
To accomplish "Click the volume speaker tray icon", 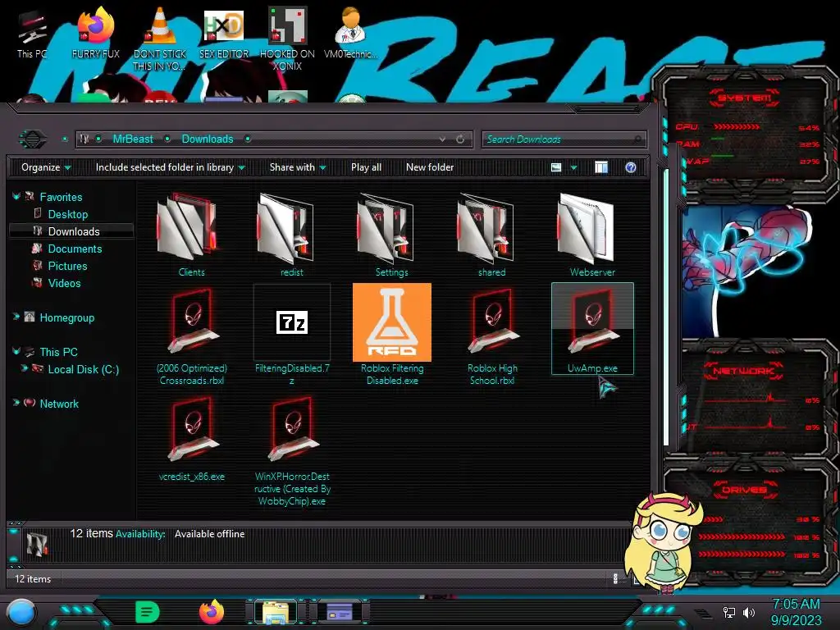I will click(x=749, y=612).
